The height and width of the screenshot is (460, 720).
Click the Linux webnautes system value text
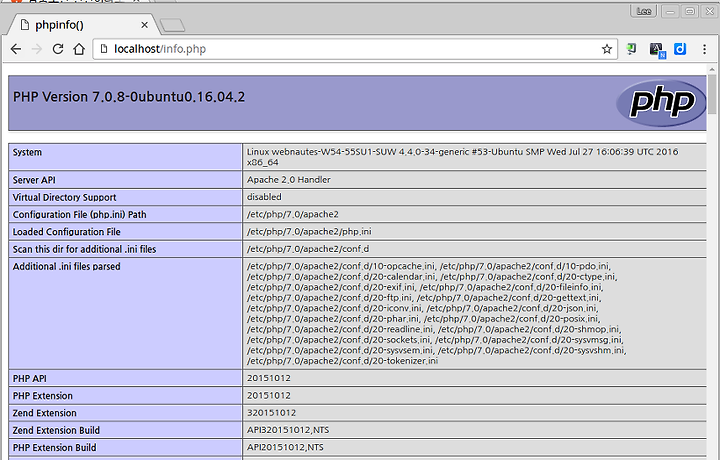pyautogui.click(x=462, y=157)
